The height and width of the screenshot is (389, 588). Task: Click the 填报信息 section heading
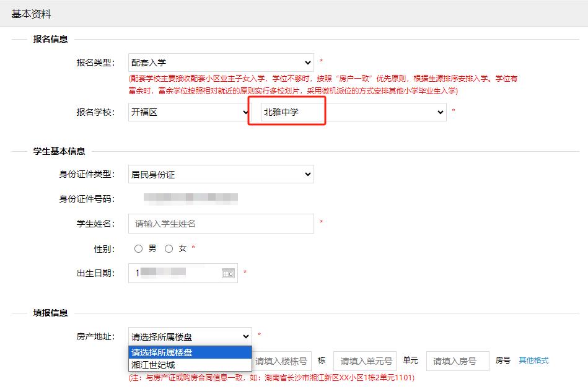point(50,313)
